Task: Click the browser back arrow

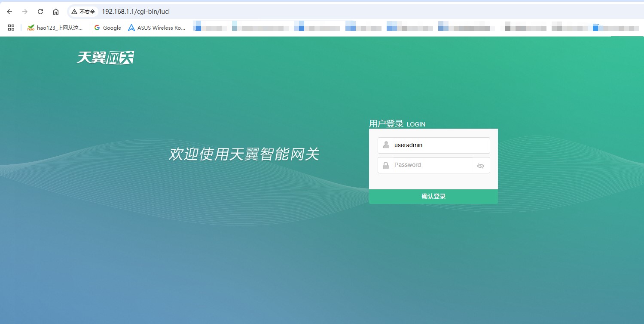Action: [9, 12]
